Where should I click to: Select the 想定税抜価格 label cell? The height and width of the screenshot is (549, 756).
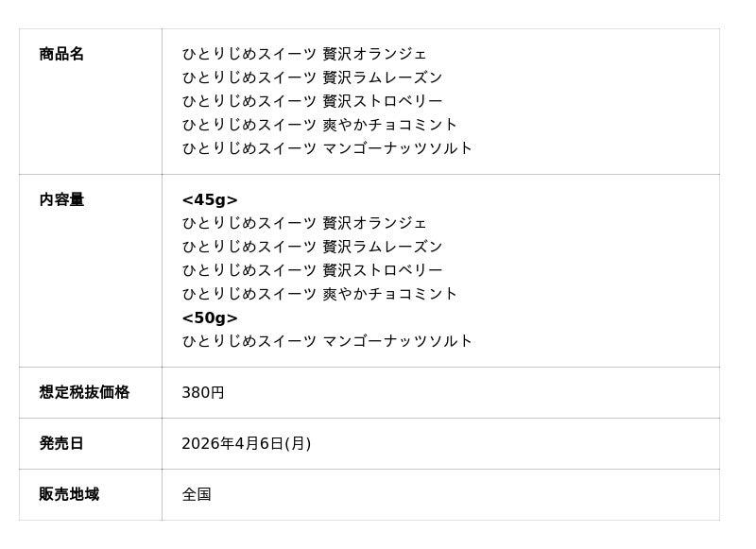click(84, 392)
